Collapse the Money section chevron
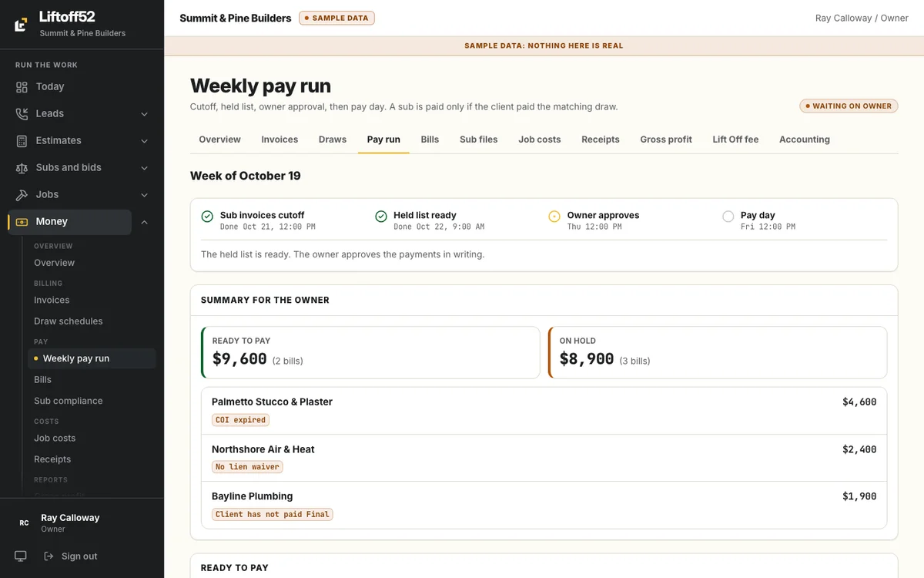The width and height of the screenshot is (924, 578). [144, 222]
